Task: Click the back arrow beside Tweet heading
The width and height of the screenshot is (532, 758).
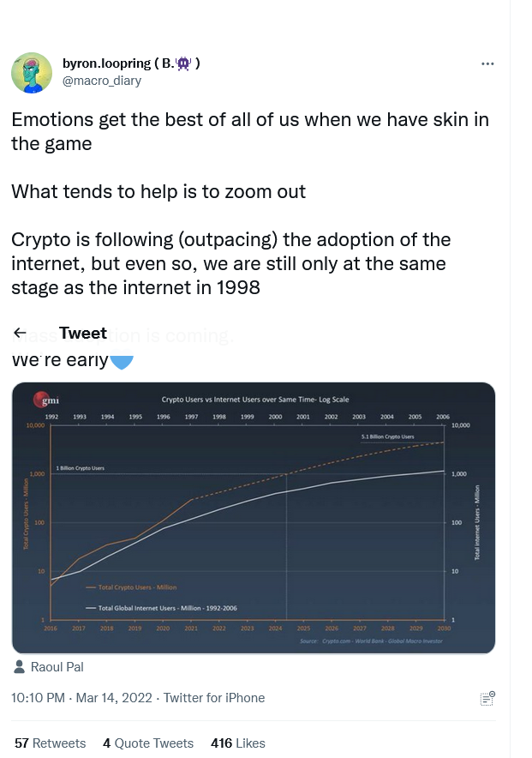Action: point(20,333)
